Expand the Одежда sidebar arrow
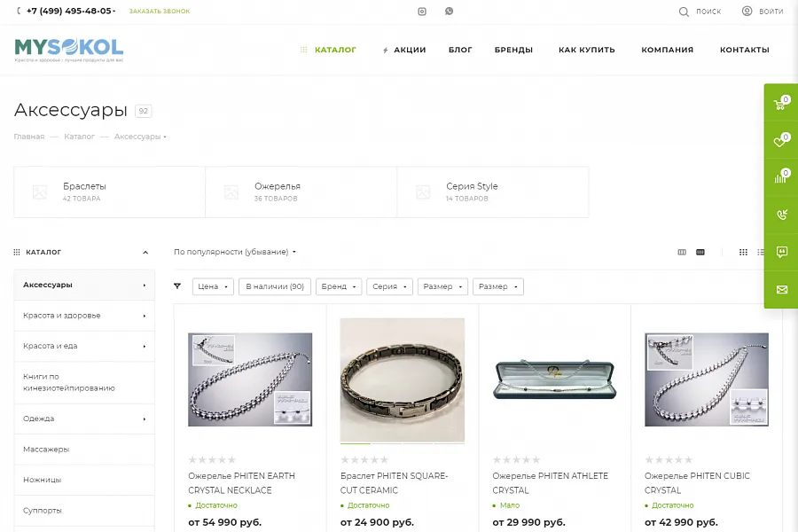 click(x=145, y=419)
